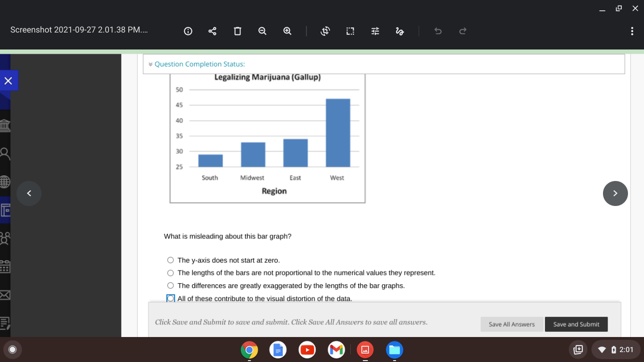Open the profile person sidebar icon

pyautogui.click(x=5, y=153)
